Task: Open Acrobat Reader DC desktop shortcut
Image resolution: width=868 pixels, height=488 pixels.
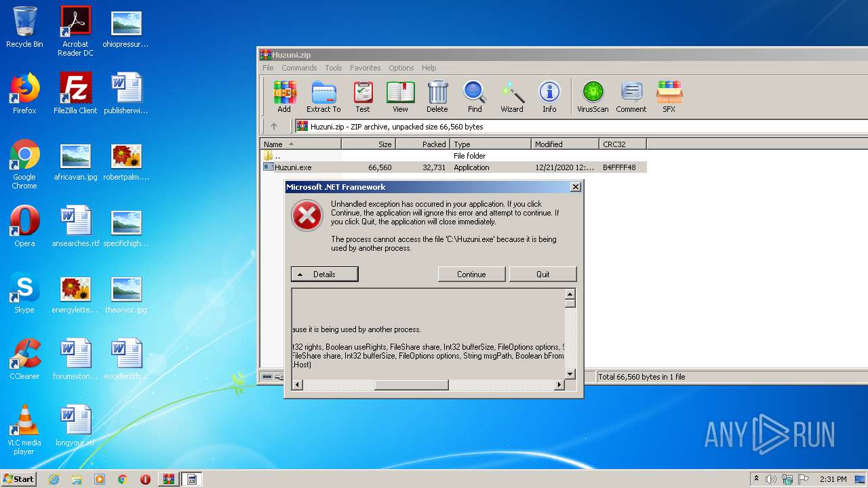Action: [x=75, y=31]
